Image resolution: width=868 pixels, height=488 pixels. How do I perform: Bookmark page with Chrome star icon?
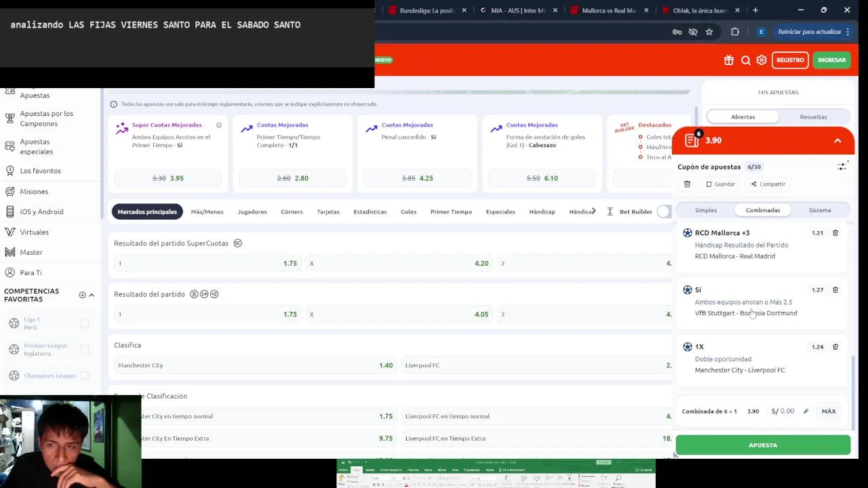(x=709, y=32)
